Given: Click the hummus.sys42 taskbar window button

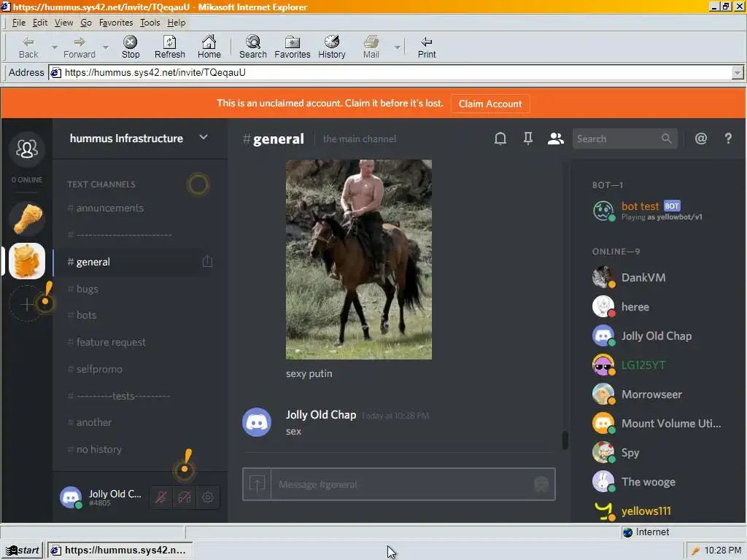Looking at the screenshot, I should click(119, 551).
